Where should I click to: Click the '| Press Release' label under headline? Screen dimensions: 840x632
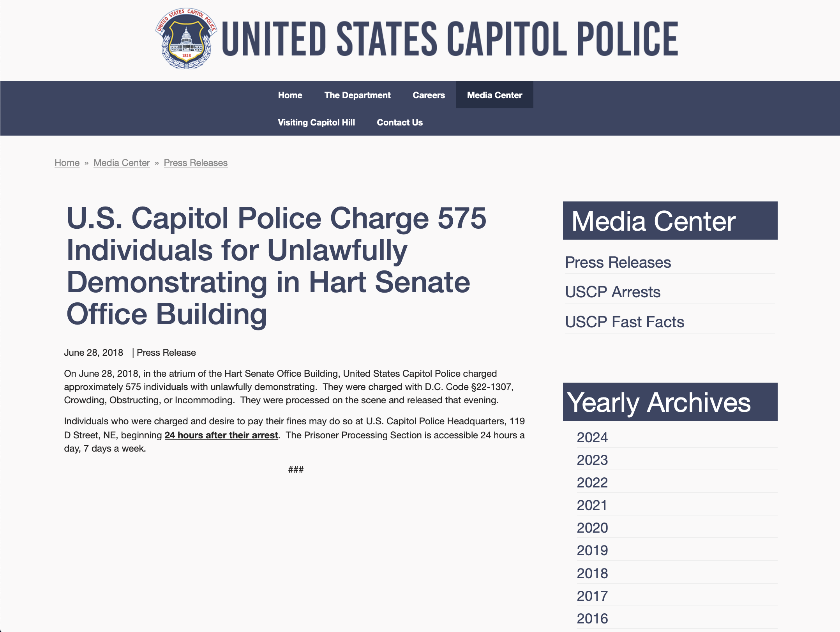point(164,353)
